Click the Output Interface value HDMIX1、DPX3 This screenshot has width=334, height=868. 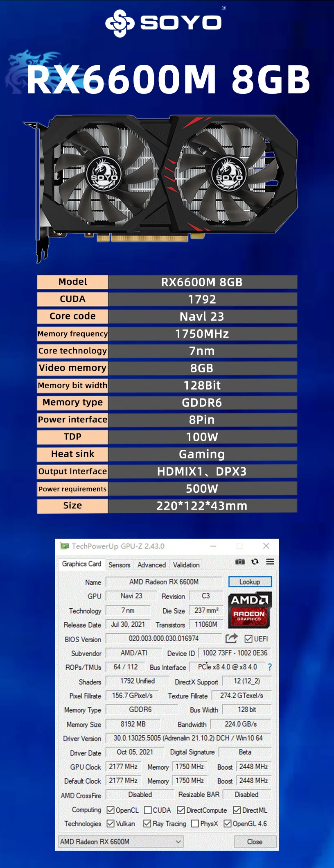202,471
